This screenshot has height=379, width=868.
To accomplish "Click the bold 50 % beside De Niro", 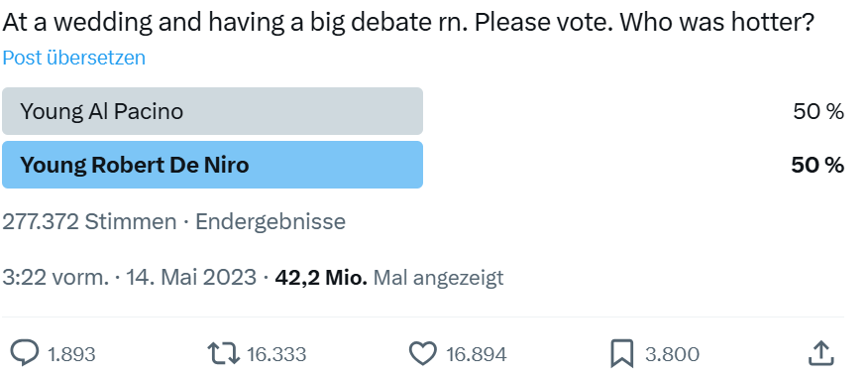I will 817,165.
